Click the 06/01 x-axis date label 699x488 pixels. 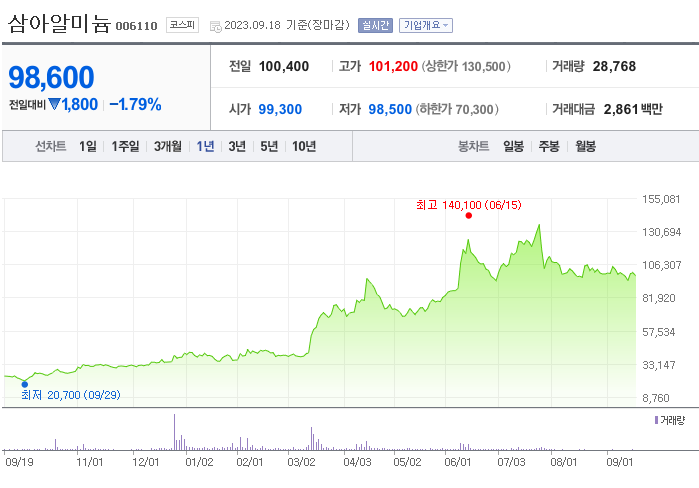click(457, 462)
